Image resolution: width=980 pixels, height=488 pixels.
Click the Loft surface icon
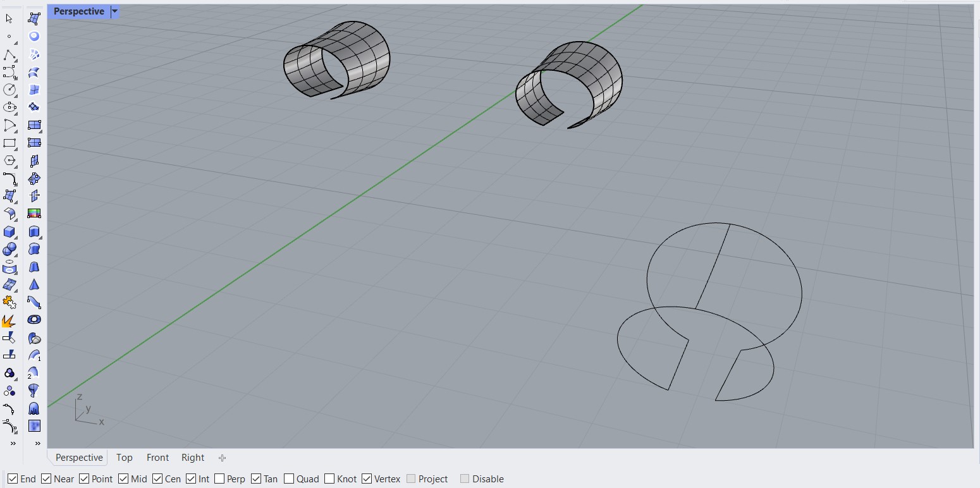(x=34, y=72)
